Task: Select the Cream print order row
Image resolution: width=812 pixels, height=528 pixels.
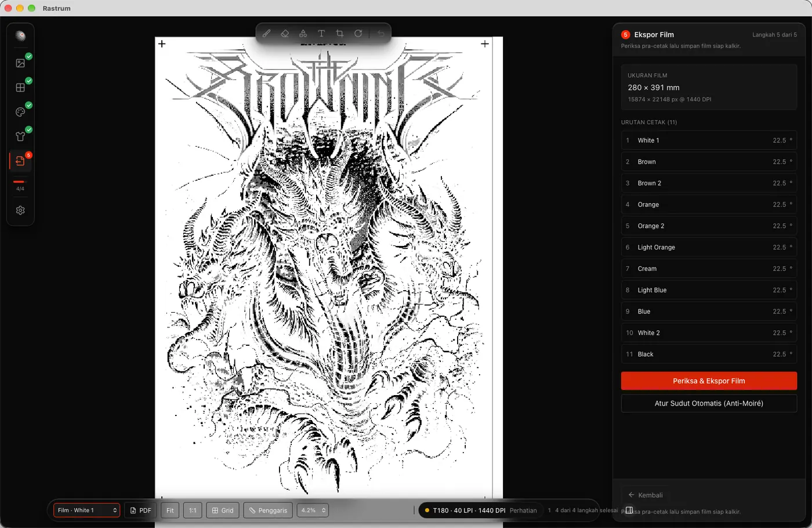Action: 709,269
